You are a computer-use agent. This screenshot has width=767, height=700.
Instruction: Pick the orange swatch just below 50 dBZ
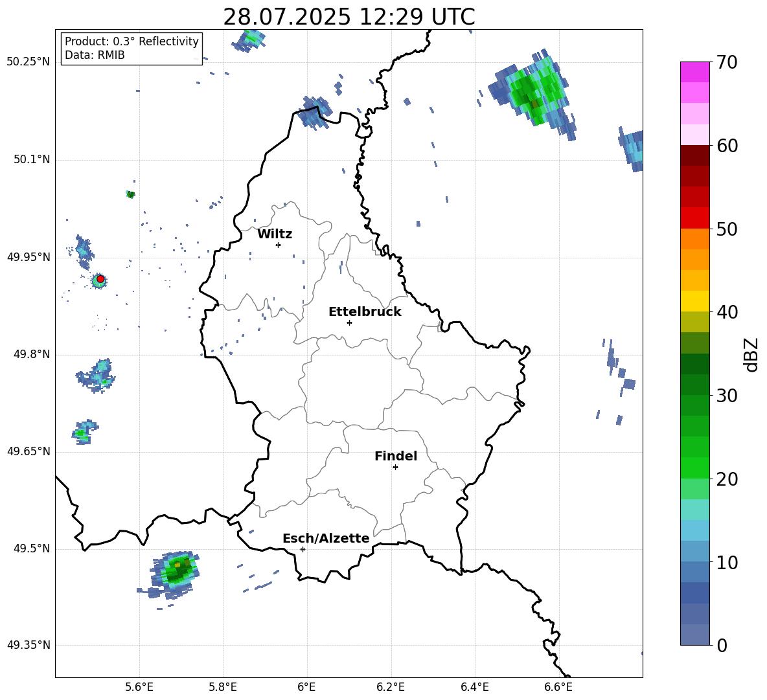click(x=694, y=239)
